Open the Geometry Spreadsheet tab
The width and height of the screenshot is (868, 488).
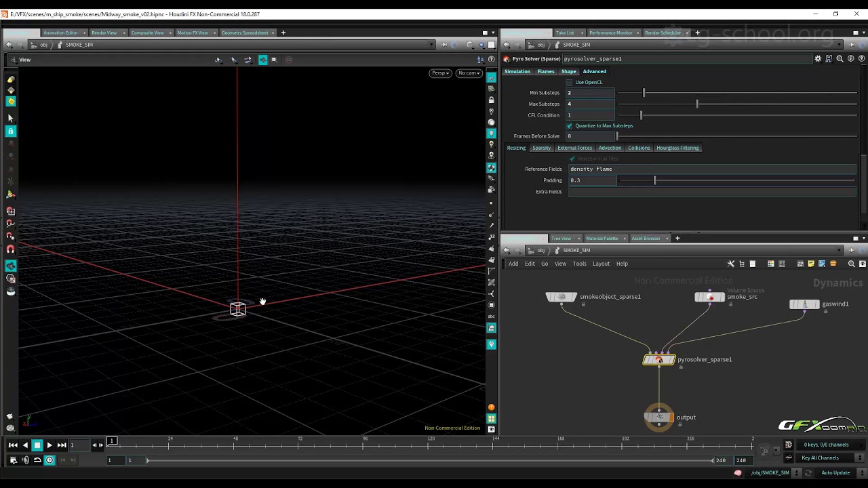(x=245, y=33)
